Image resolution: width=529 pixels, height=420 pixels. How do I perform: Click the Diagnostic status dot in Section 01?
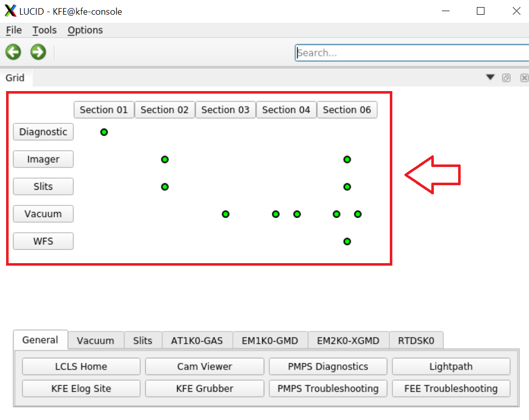tap(104, 132)
